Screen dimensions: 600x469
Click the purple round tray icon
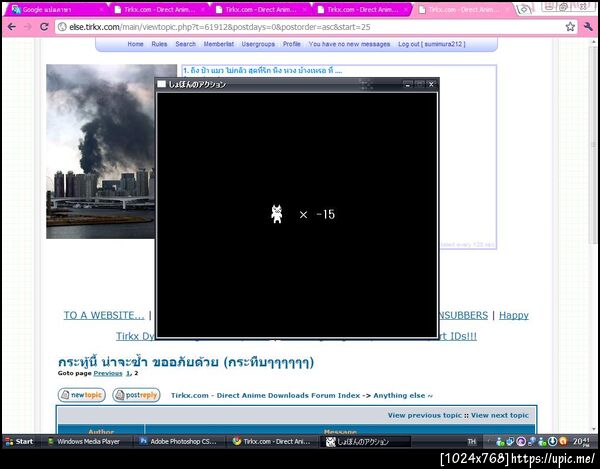521,441
